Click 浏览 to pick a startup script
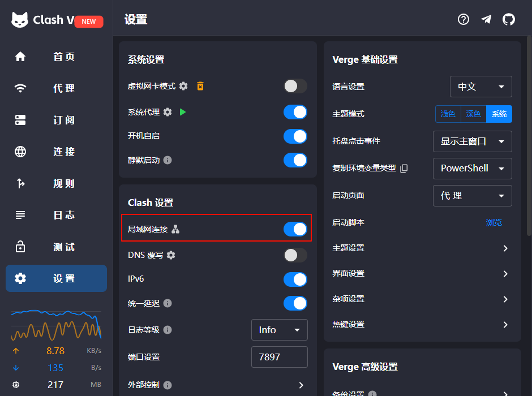Viewport: 532px width, 396px height. pyautogui.click(x=494, y=222)
